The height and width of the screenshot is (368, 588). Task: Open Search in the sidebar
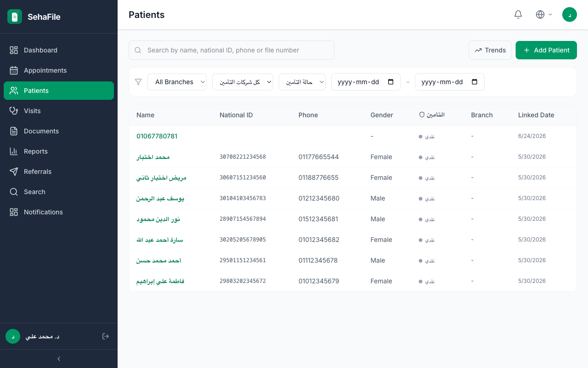coord(59,192)
